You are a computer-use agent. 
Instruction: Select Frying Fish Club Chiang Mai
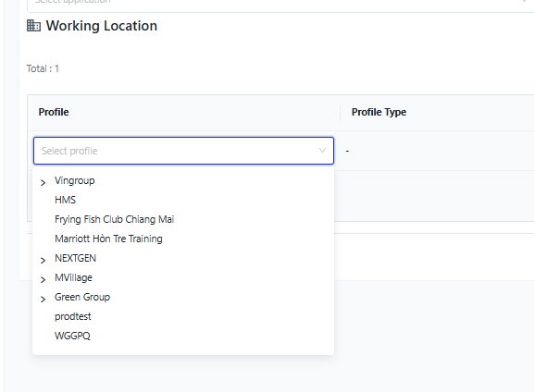tap(115, 219)
